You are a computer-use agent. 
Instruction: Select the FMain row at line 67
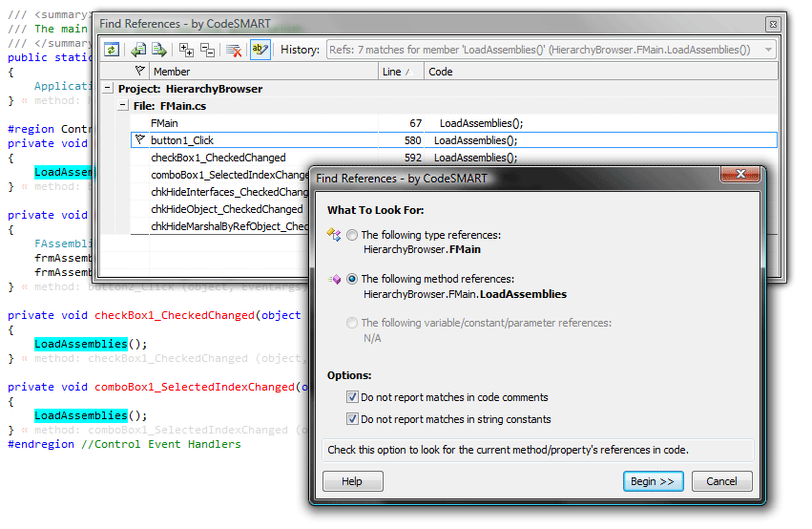tap(454, 123)
